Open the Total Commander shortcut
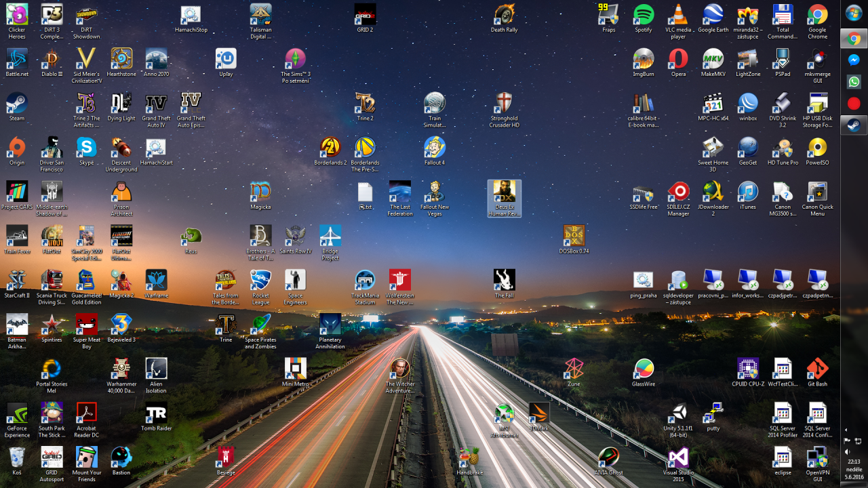 coord(783,22)
